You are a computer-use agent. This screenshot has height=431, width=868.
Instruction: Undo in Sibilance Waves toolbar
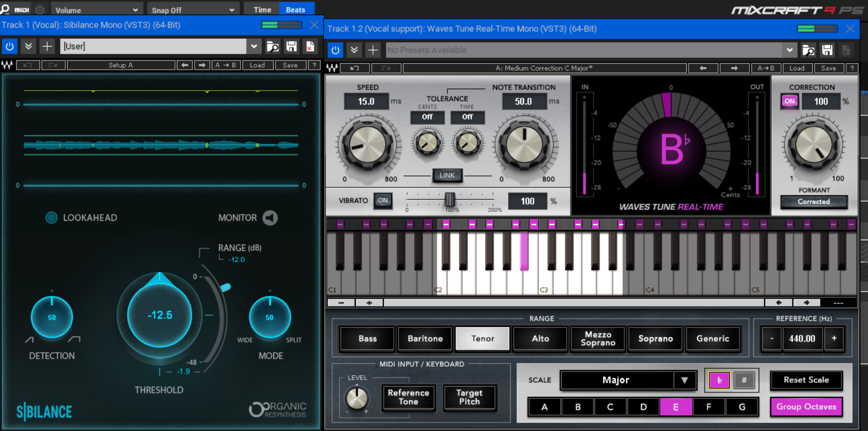click(28, 65)
